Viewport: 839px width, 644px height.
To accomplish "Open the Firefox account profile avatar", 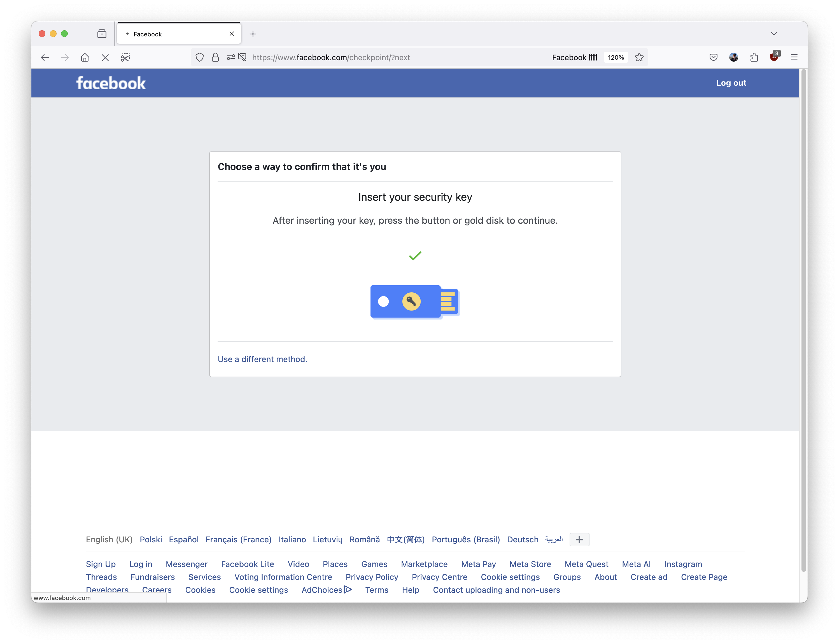I will pyautogui.click(x=734, y=57).
